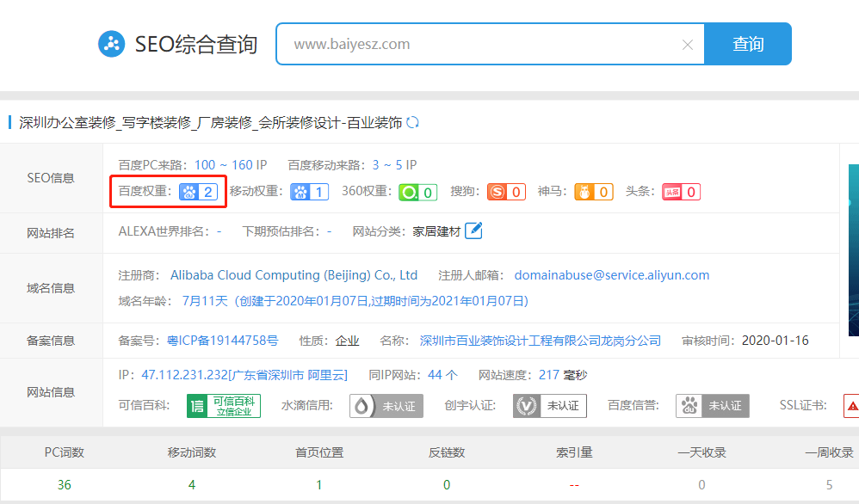Click the 反链数 value 0

[x=447, y=485]
